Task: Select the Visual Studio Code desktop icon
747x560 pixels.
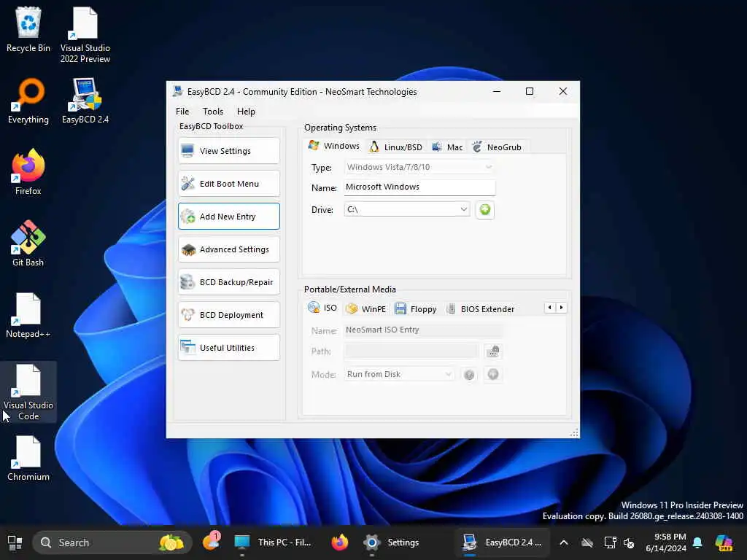Action: tap(28, 392)
